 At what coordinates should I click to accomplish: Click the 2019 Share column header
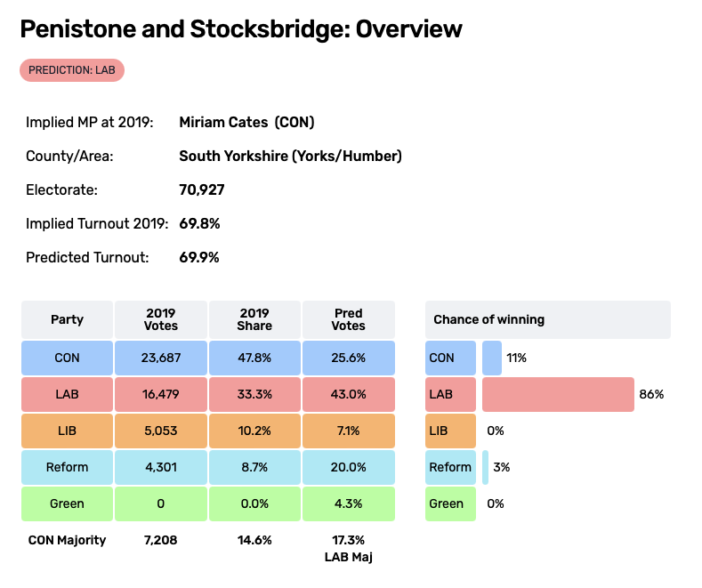pos(254,320)
